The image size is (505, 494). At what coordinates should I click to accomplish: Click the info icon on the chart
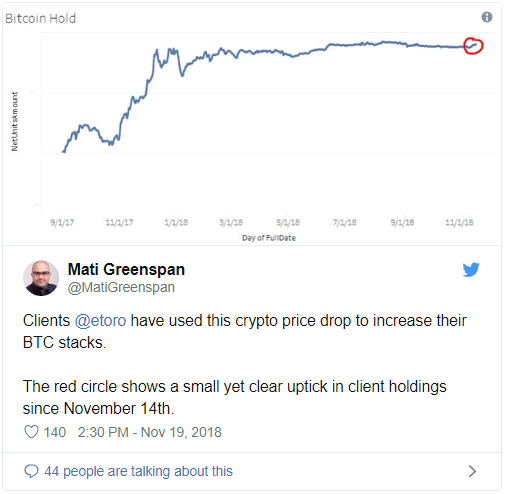click(487, 17)
